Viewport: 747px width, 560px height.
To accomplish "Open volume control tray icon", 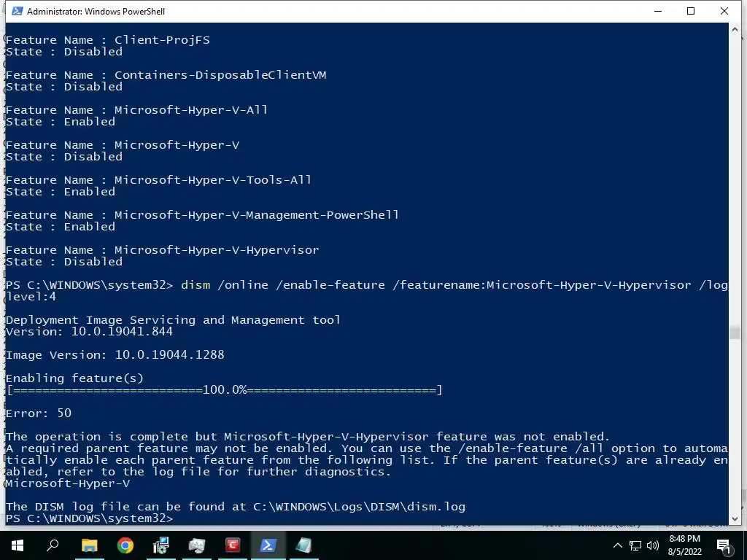I will click(x=653, y=545).
